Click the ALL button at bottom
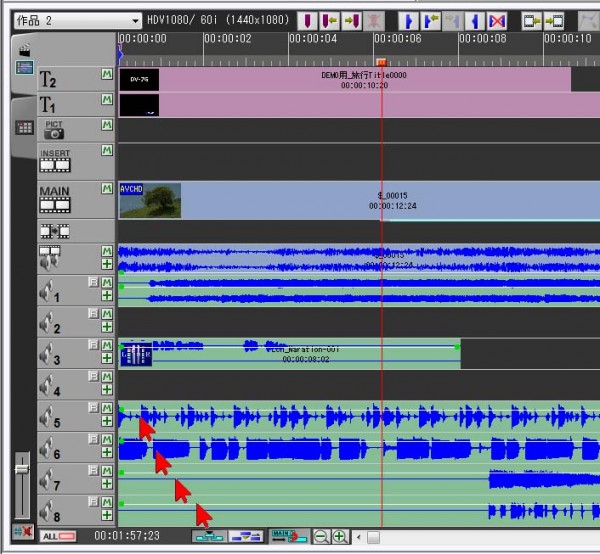Viewport: 600px width, 554px height. pos(58,536)
